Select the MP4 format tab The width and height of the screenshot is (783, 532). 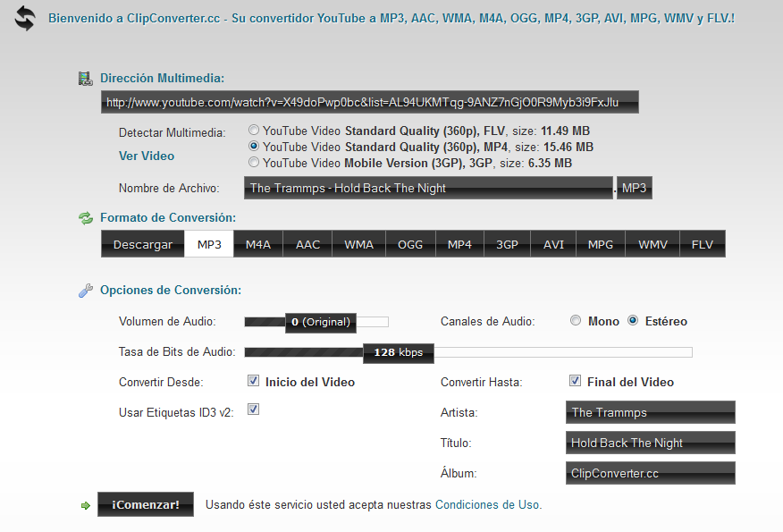460,244
